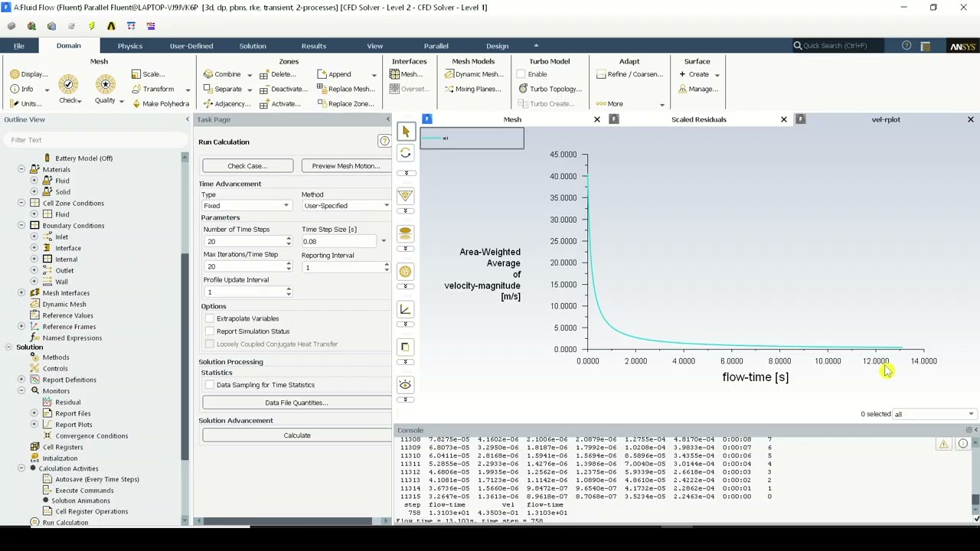This screenshot has height=551, width=980.
Task: Open the Surface Create dropdown
Action: coord(717,75)
